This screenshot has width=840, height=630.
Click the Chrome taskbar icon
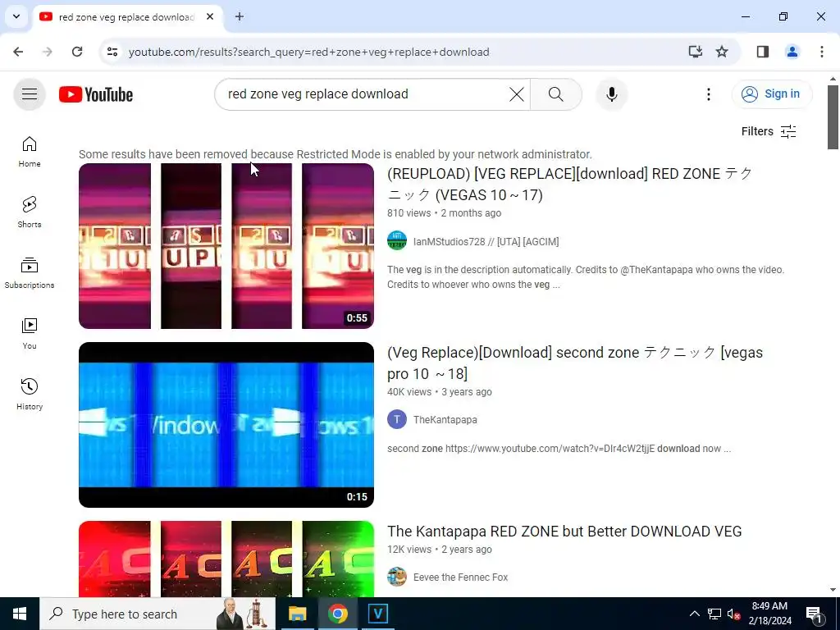tap(337, 614)
